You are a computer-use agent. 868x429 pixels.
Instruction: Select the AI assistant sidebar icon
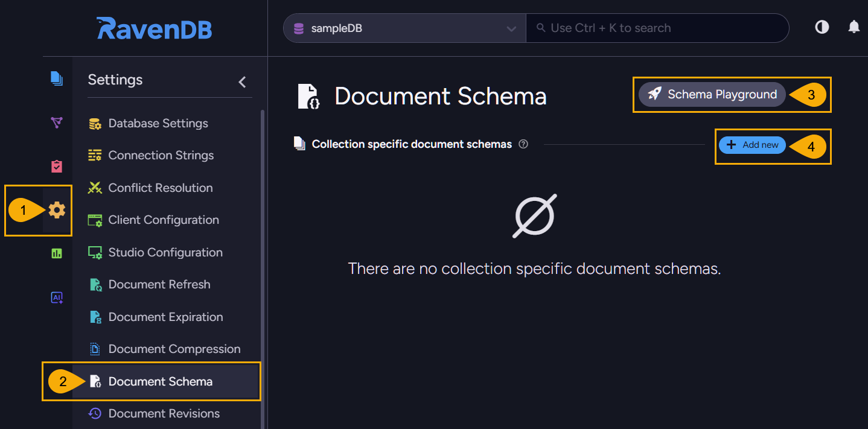pyautogui.click(x=56, y=297)
